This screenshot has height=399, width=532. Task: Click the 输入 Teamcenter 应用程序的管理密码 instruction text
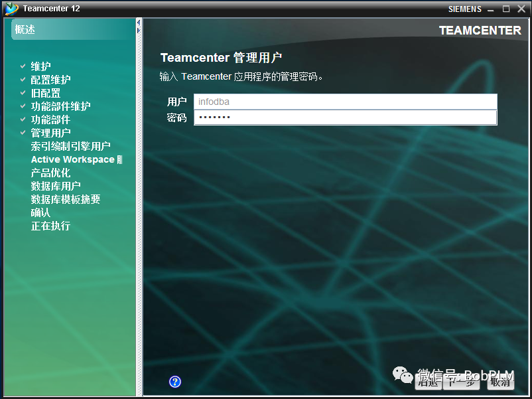241,77
